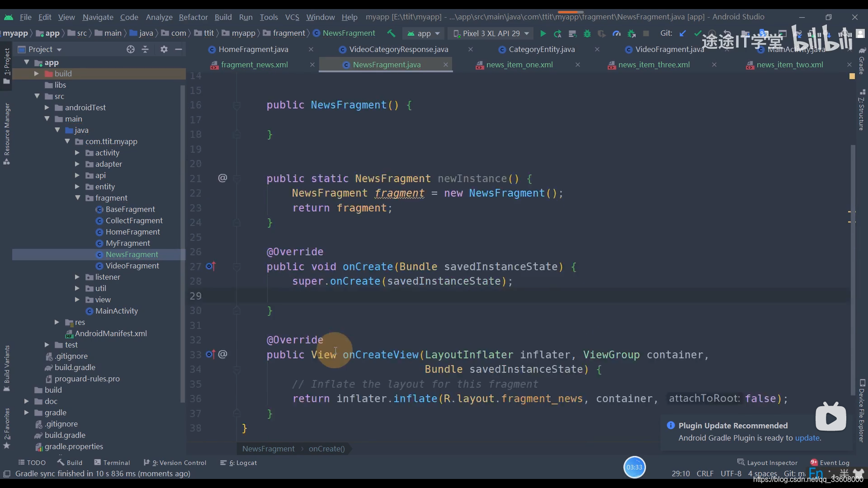Collapse the fragment package folder

pyautogui.click(x=77, y=198)
